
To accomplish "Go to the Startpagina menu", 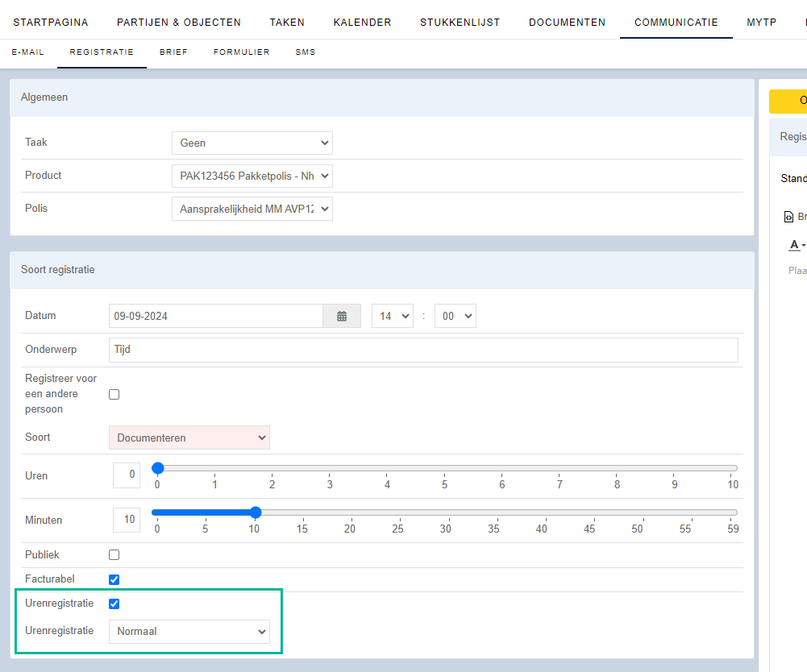I will tap(51, 22).
